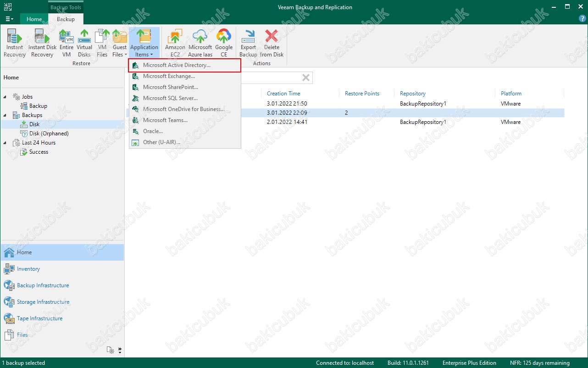Image resolution: width=588 pixels, height=368 pixels.
Task: Click the Instant Recovery ribbon icon
Action: pyautogui.click(x=15, y=43)
